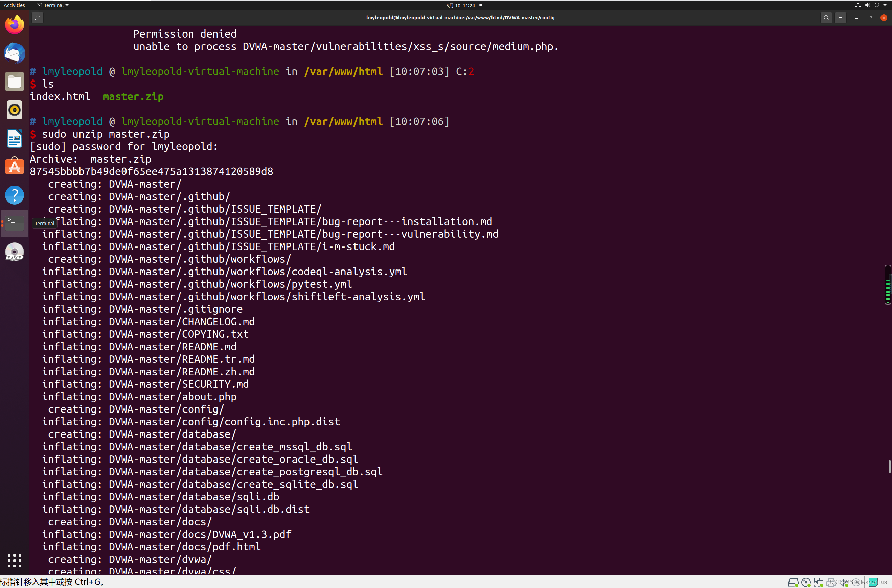This screenshot has height=588, width=892.
Task: Click the line for i-m-stuck.md
Action: pos(218,246)
